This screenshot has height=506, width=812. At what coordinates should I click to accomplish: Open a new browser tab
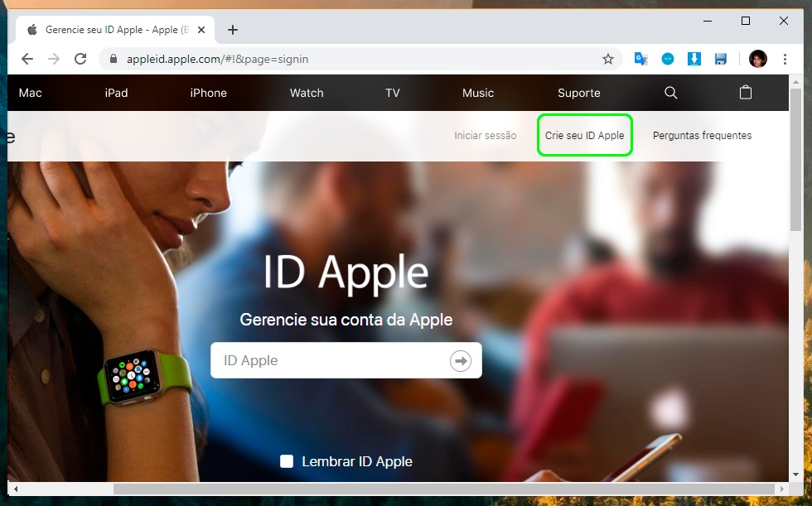point(233,30)
